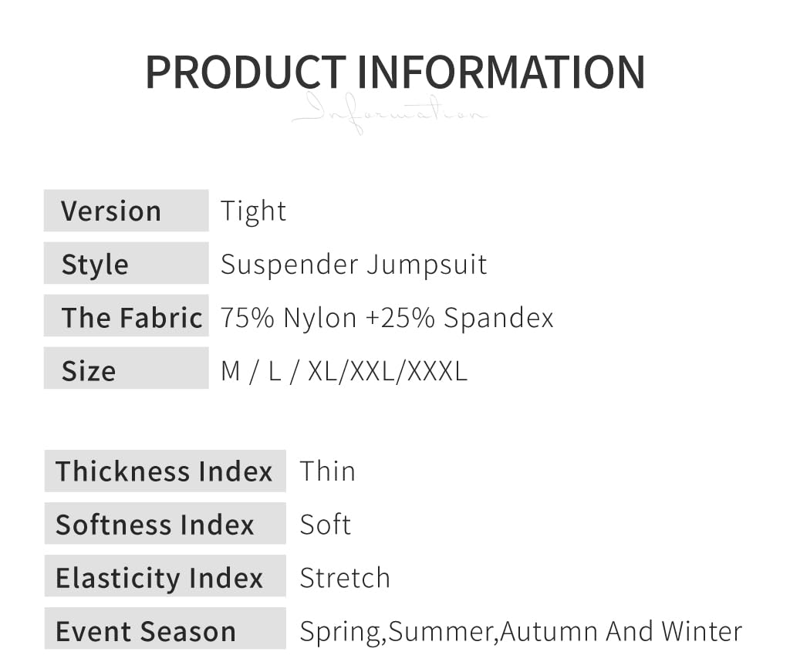Select the Size label cell
Screen dimensions: 790x672
pyautogui.click(x=126, y=370)
